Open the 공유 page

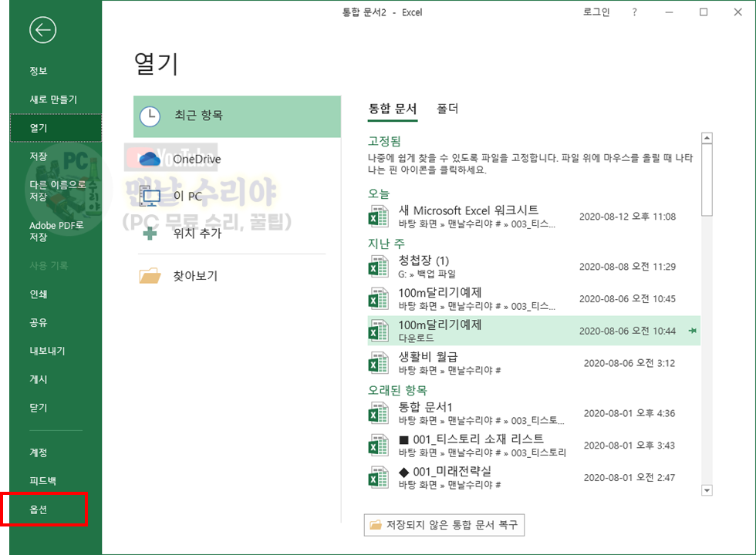click(56, 322)
